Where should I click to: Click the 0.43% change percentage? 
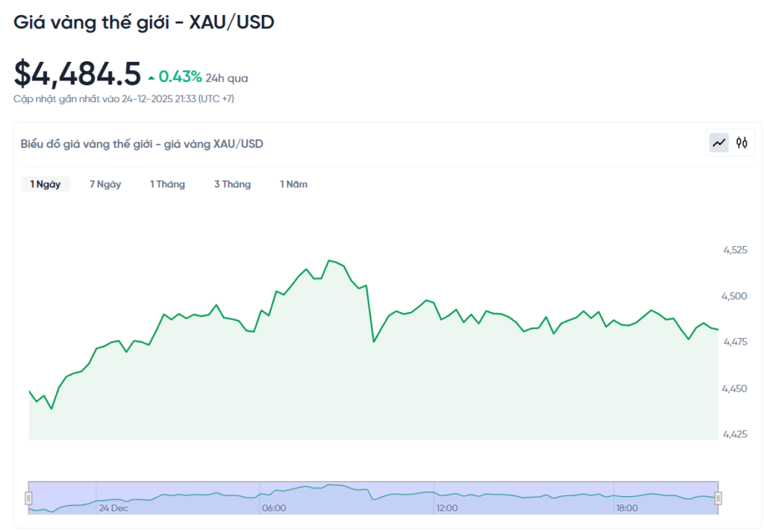pos(180,76)
